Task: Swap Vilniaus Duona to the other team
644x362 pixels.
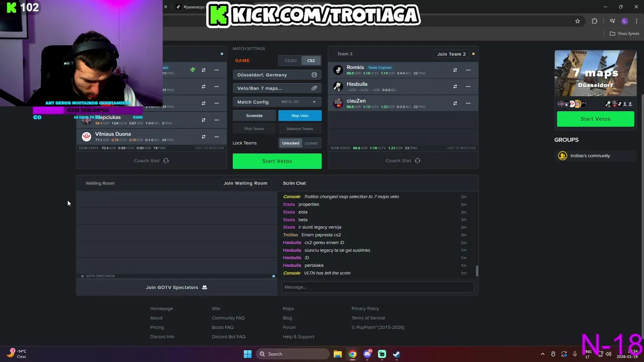Action: point(203,137)
